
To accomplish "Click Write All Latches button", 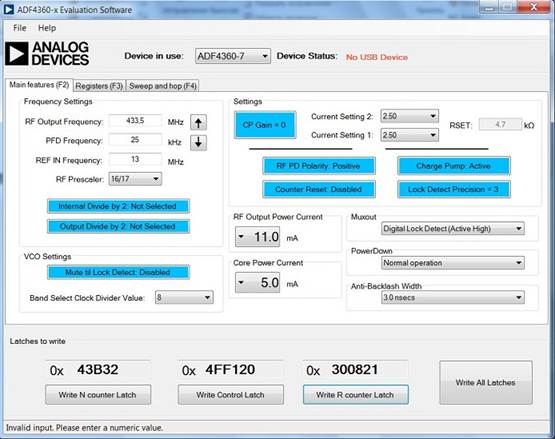I will pos(486,382).
